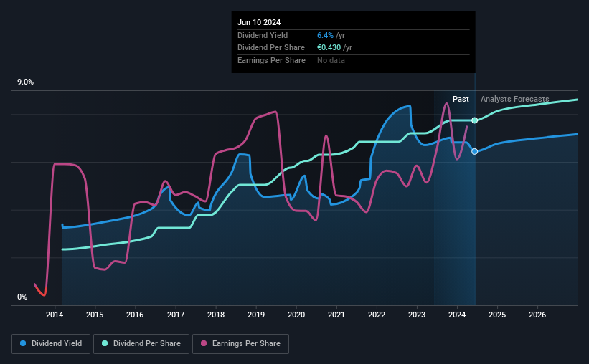Click the 2014 x-axis label

click(55, 315)
